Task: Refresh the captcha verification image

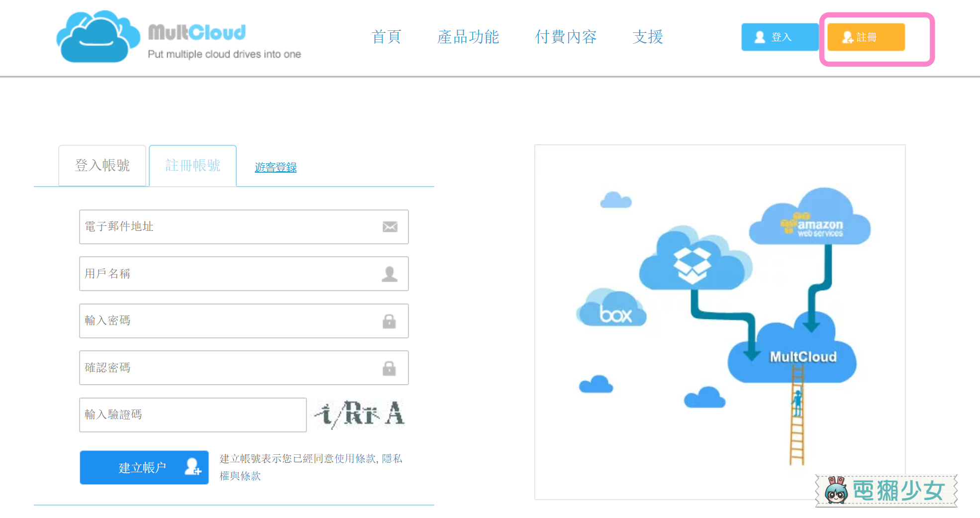Action: (360, 414)
